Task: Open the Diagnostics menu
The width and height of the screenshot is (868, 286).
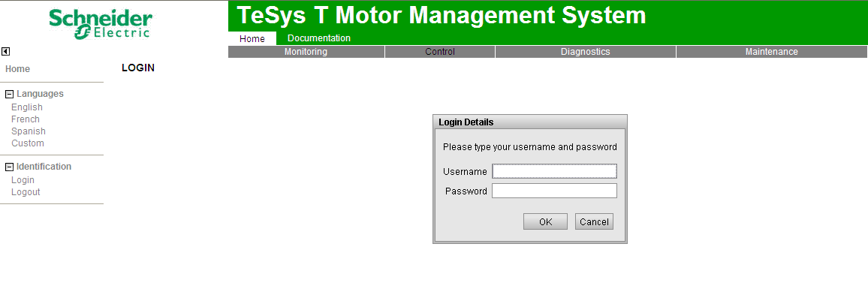Action: pos(585,52)
